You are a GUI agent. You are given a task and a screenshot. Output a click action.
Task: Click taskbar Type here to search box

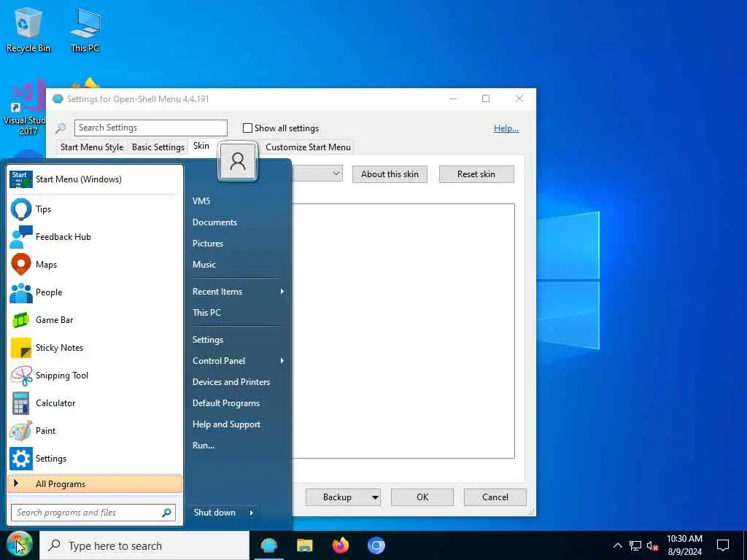coord(144,545)
